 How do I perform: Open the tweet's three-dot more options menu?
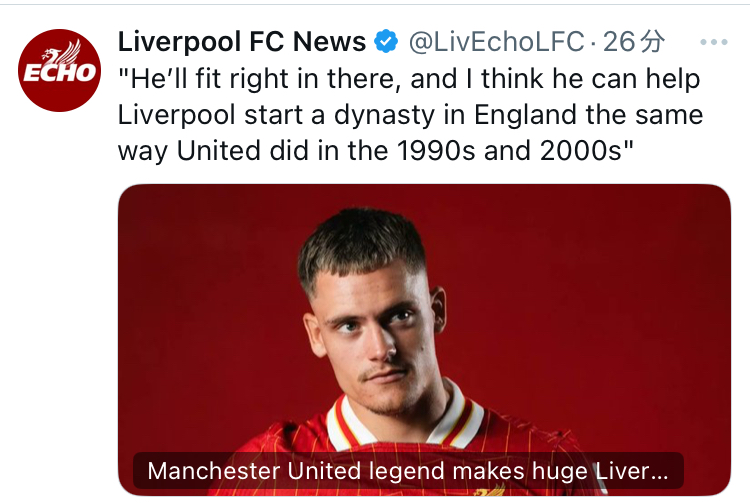pyautogui.click(x=714, y=42)
